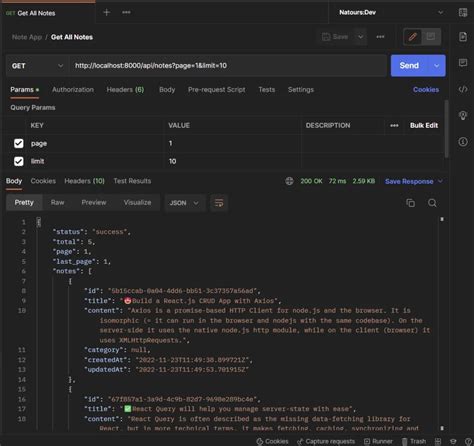Expand the Save Response dropdown
The image size is (474, 446).
point(440,181)
